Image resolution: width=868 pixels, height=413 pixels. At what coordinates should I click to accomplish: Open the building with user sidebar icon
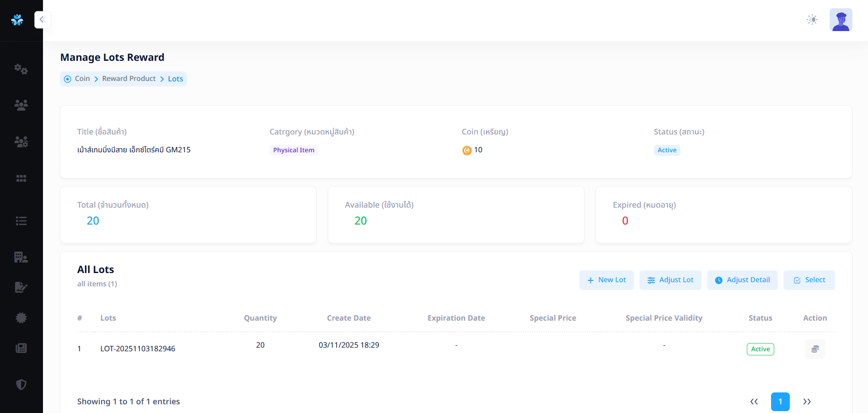[21, 257]
